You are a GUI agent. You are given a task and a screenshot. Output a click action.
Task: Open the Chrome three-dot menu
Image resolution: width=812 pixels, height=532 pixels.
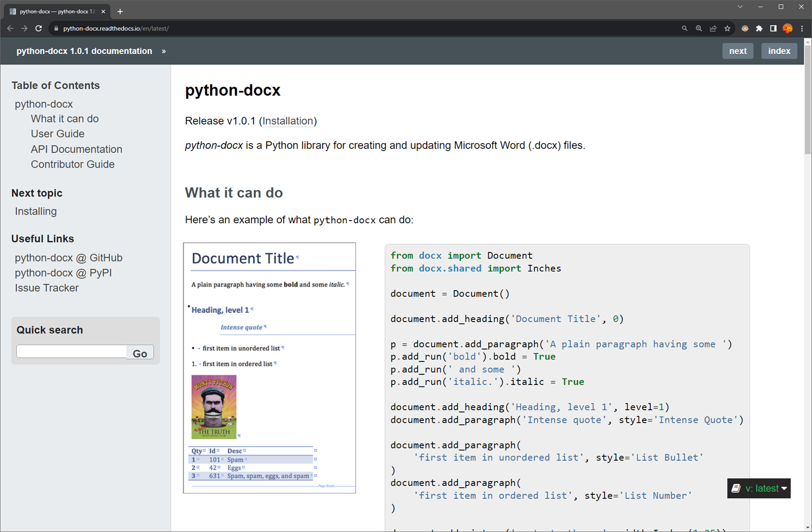(x=802, y=28)
